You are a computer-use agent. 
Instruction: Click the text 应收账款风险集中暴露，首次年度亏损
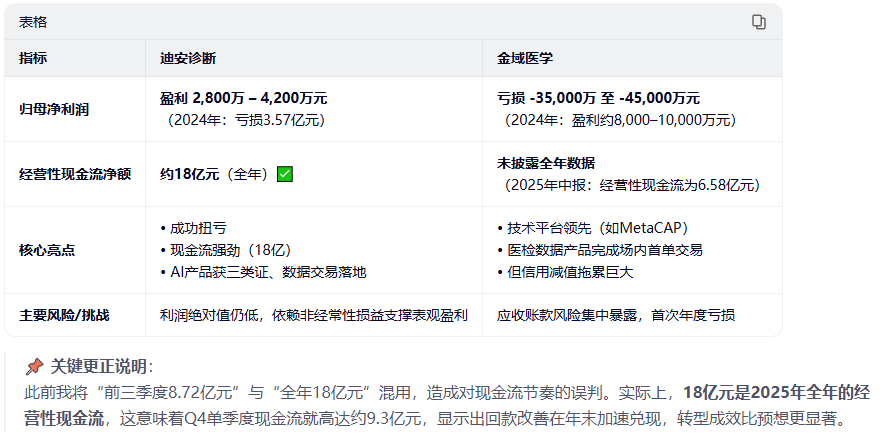616,315
